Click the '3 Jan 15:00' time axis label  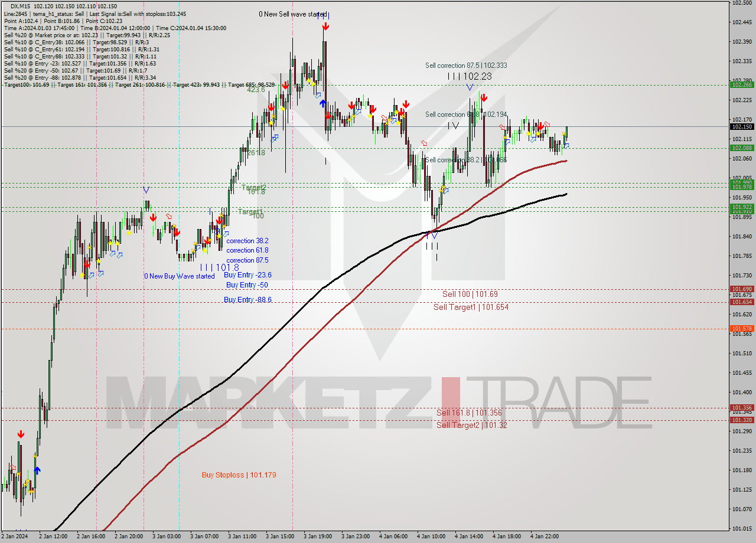280,537
